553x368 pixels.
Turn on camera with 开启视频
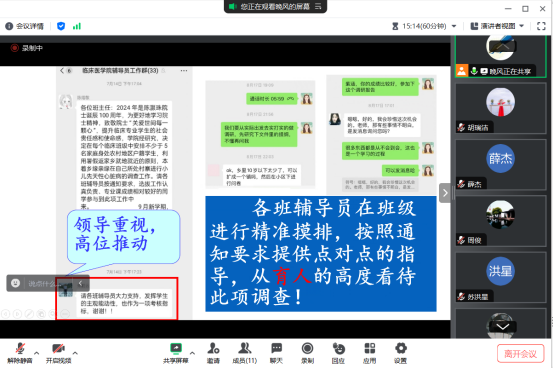pyautogui.click(x=58, y=353)
